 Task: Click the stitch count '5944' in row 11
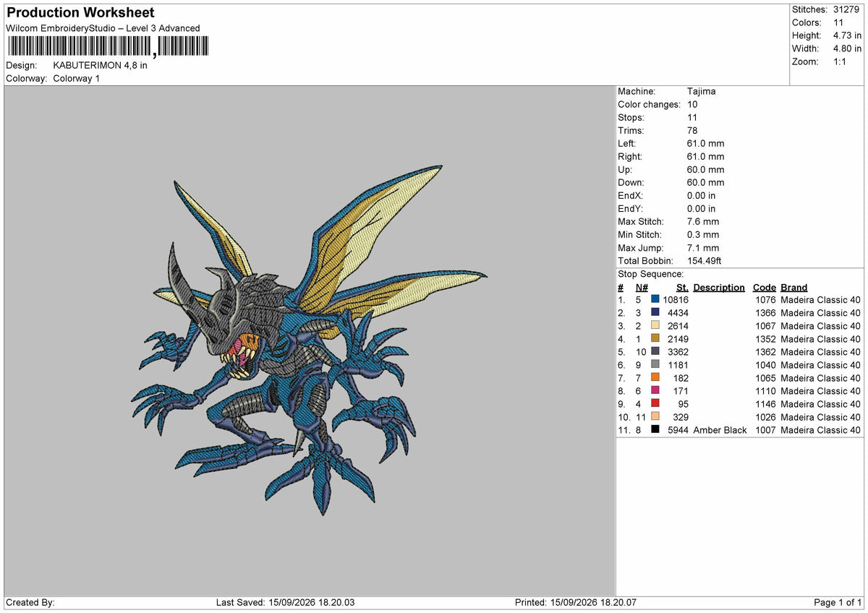coord(678,430)
